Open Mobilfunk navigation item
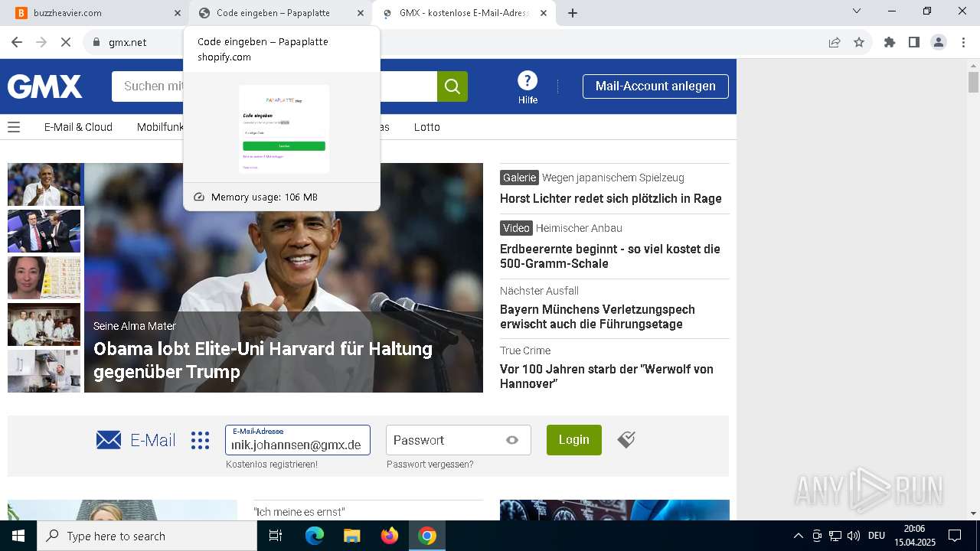Screen dimensions: 980x551 161,127
